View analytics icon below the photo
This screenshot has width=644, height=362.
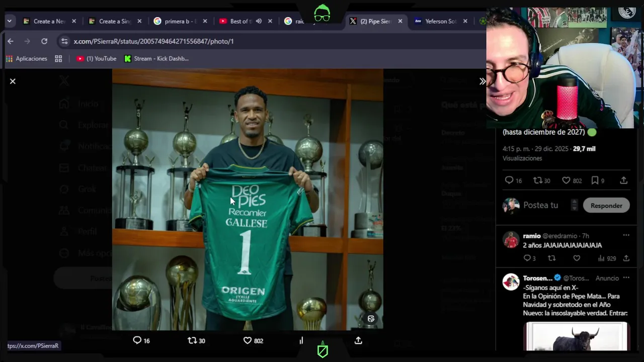[301, 340]
